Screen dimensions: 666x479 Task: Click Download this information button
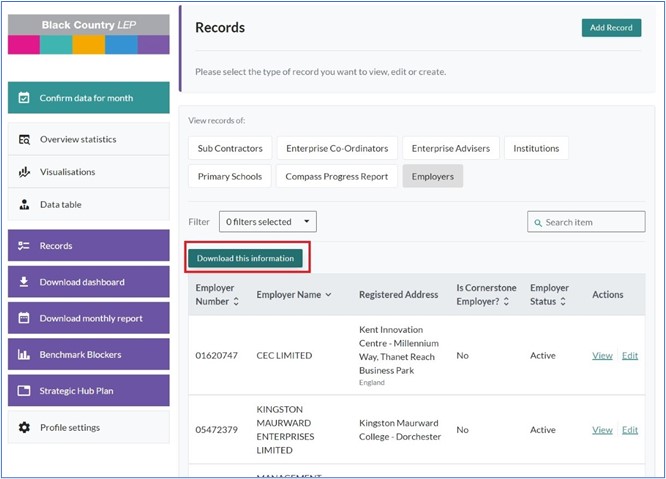(245, 258)
